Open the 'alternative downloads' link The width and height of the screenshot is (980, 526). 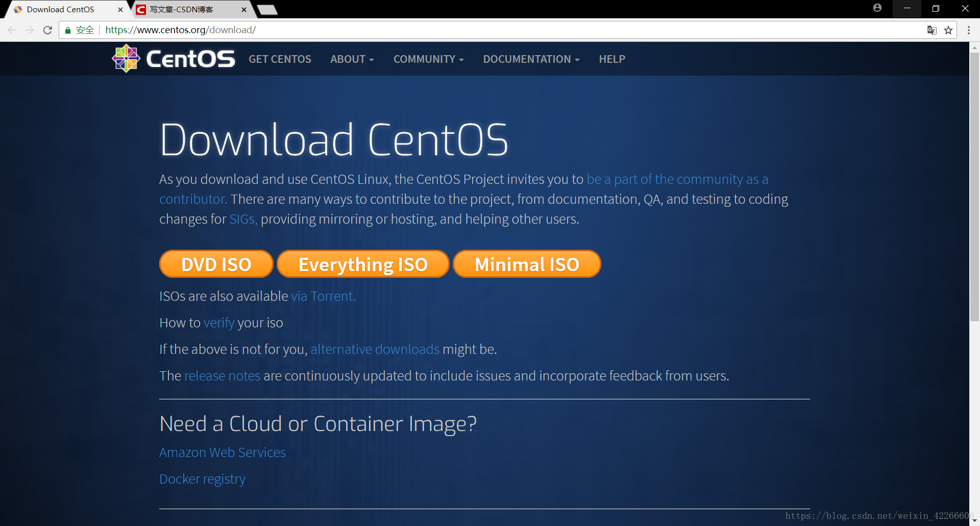click(375, 349)
